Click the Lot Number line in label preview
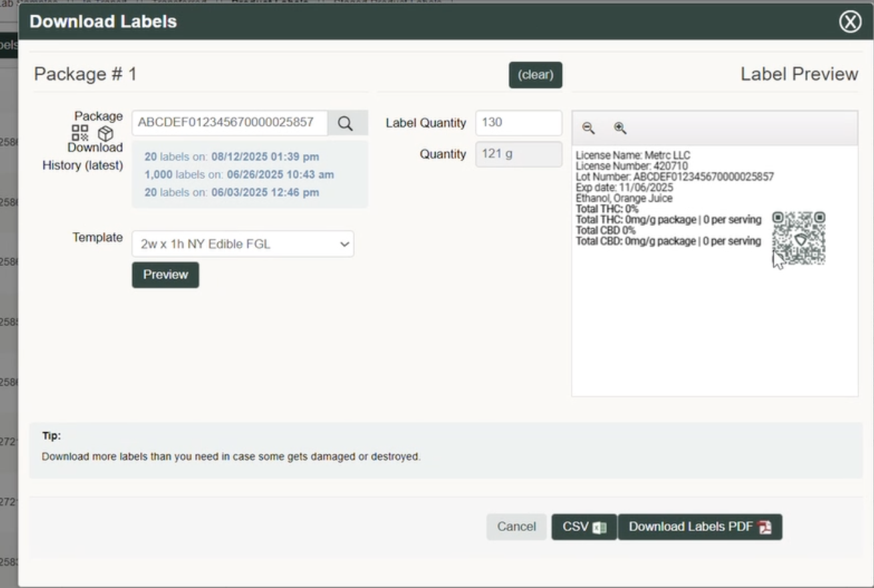Image resolution: width=874 pixels, height=588 pixels. pyautogui.click(x=675, y=177)
